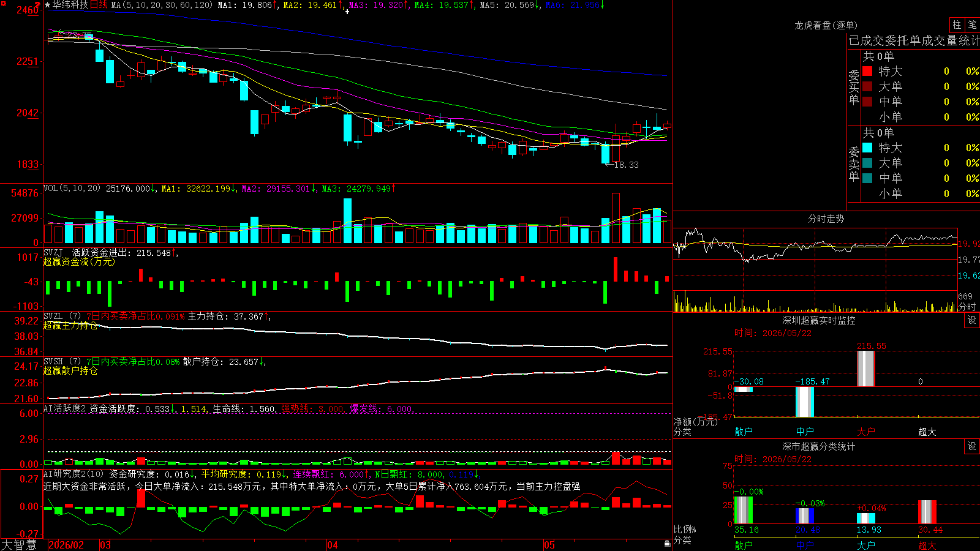Click the 大户 215.55 bar in 实时监控
This screenshot has width=980, height=551.
pyautogui.click(x=866, y=369)
